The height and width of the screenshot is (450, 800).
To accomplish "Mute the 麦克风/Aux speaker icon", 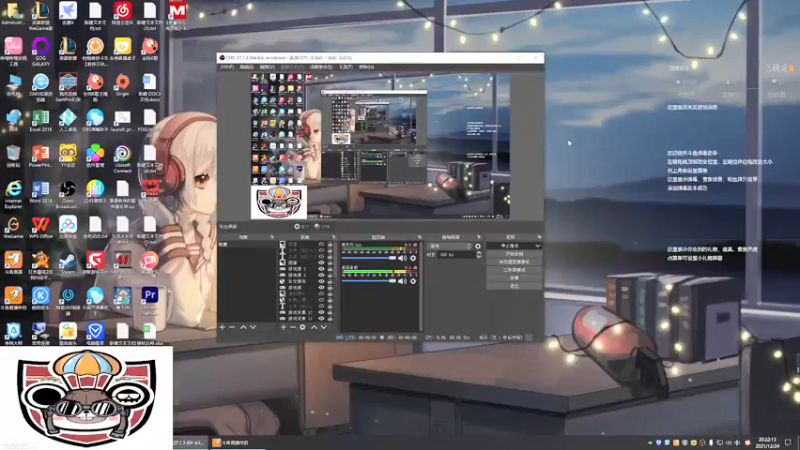I will (x=403, y=258).
